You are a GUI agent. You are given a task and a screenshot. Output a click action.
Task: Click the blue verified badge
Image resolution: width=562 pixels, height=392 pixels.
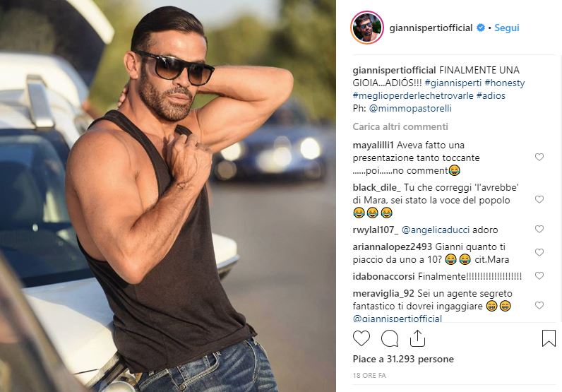[481, 28]
